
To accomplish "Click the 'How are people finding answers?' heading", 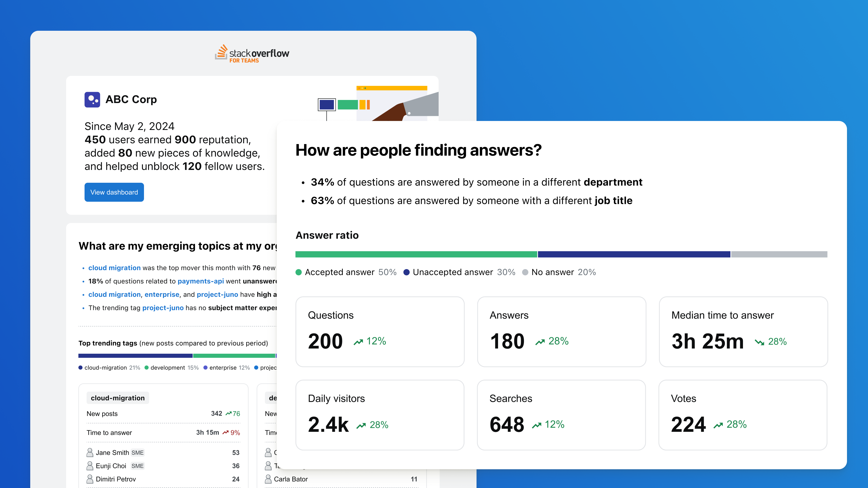I will 419,150.
